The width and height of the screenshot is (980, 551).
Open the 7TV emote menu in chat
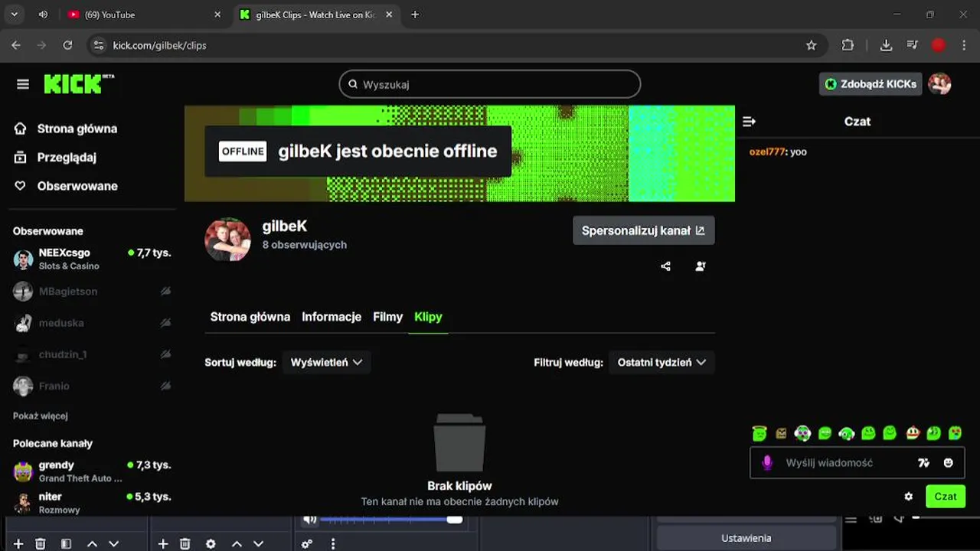point(923,463)
